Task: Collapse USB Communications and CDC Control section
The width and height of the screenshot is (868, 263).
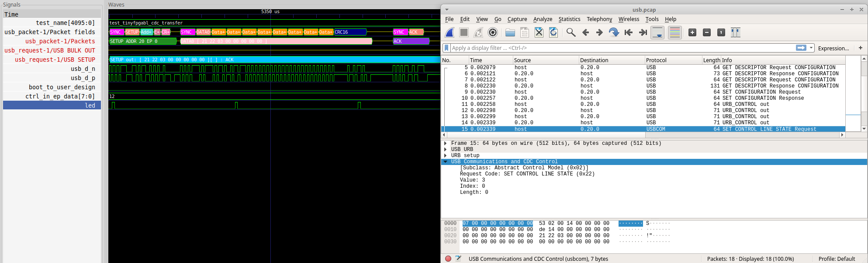Action: [x=445, y=161]
